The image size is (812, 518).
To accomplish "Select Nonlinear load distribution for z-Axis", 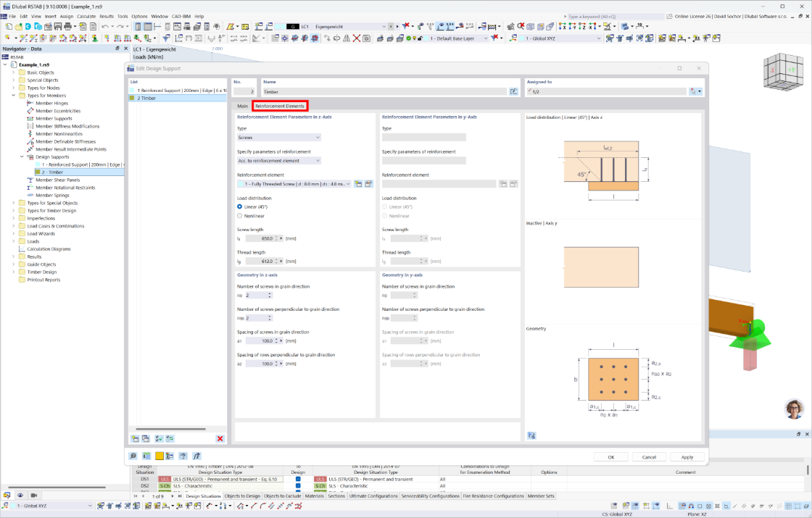I will (239, 216).
